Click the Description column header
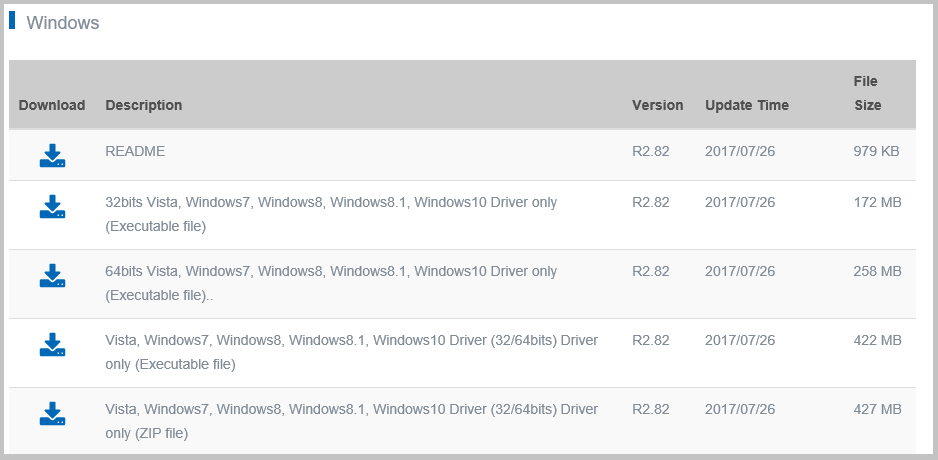 (x=144, y=105)
